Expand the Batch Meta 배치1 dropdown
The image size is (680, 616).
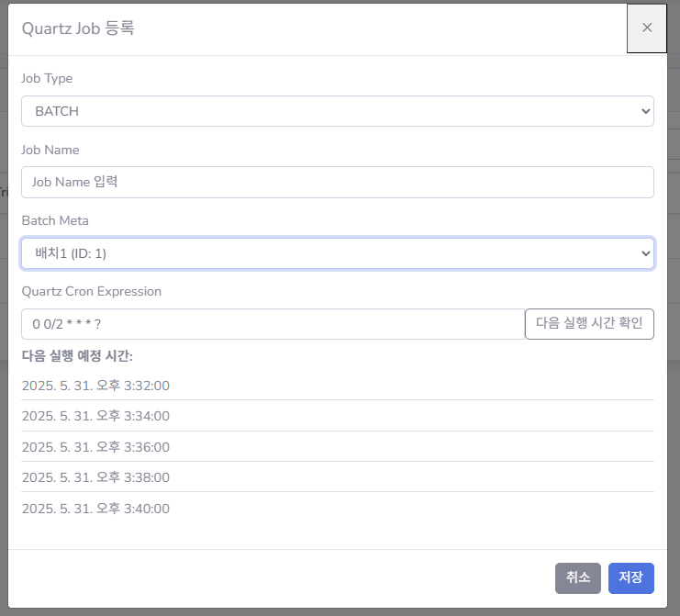[338, 253]
